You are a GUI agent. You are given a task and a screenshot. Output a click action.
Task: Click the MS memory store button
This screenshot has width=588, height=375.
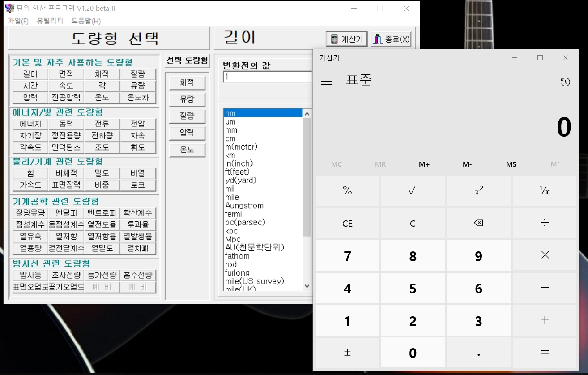[511, 164]
